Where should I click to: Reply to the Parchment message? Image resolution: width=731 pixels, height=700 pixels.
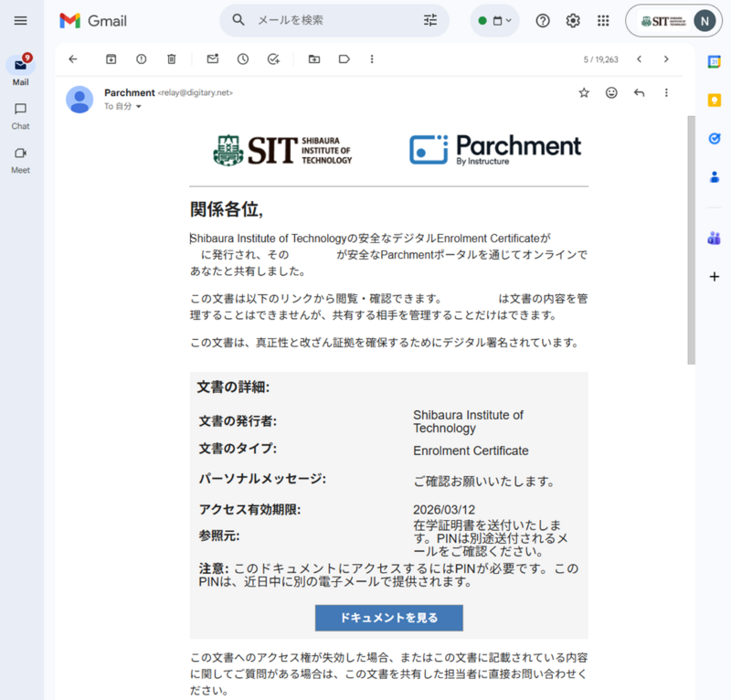[639, 92]
